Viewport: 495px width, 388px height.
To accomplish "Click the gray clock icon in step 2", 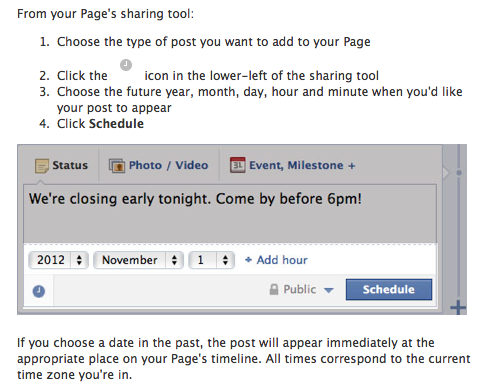I will [x=126, y=65].
